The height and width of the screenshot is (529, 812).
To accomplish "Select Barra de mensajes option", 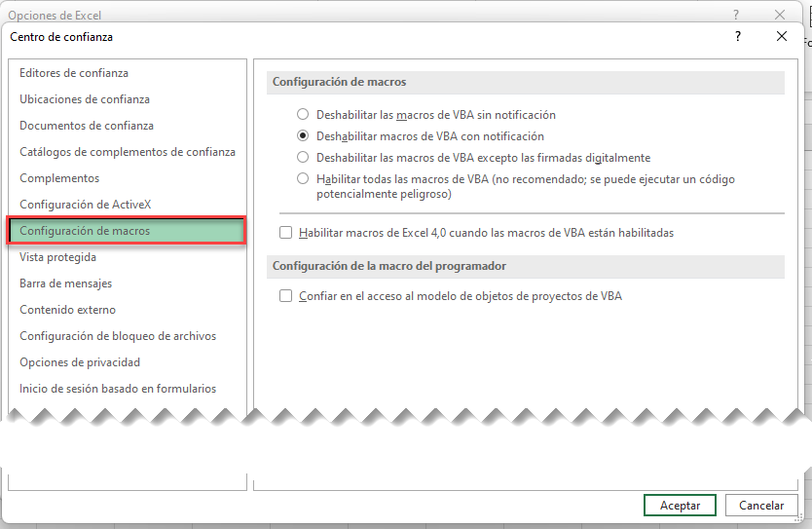I will point(127,283).
